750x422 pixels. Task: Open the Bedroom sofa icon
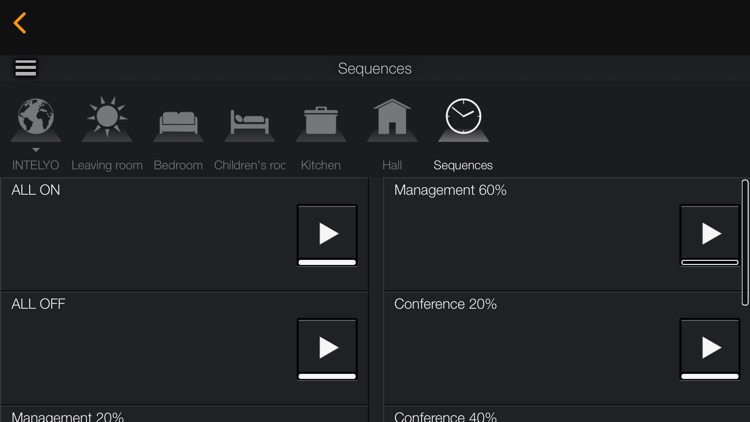click(x=178, y=122)
